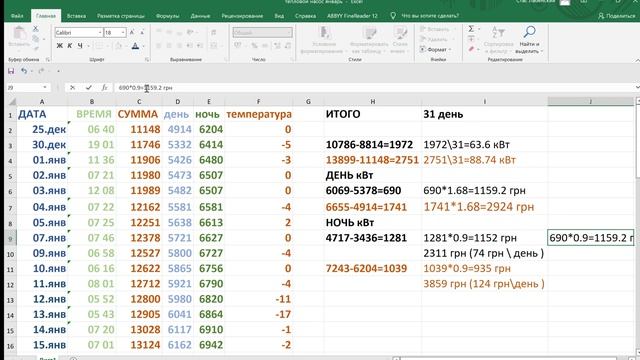Screen dimensions: 640x360
Task: Customize Quick Access Toolbar dropdown arrow
Action: click(58, 71)
